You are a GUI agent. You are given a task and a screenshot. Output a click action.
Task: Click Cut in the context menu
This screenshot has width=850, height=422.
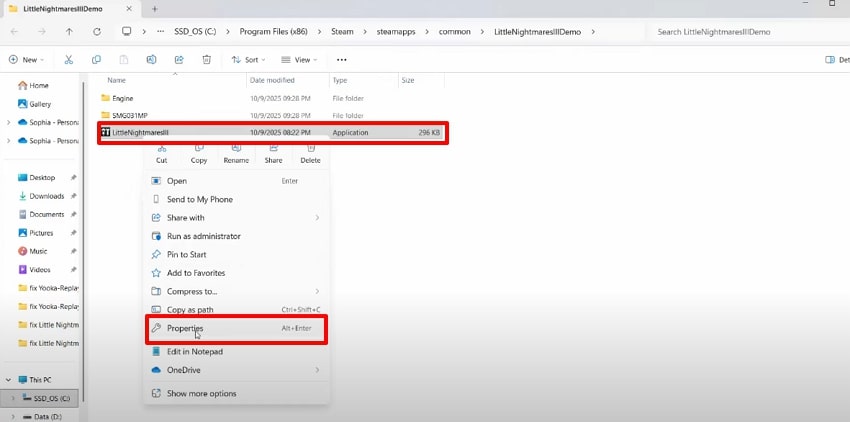pos(162,154)
